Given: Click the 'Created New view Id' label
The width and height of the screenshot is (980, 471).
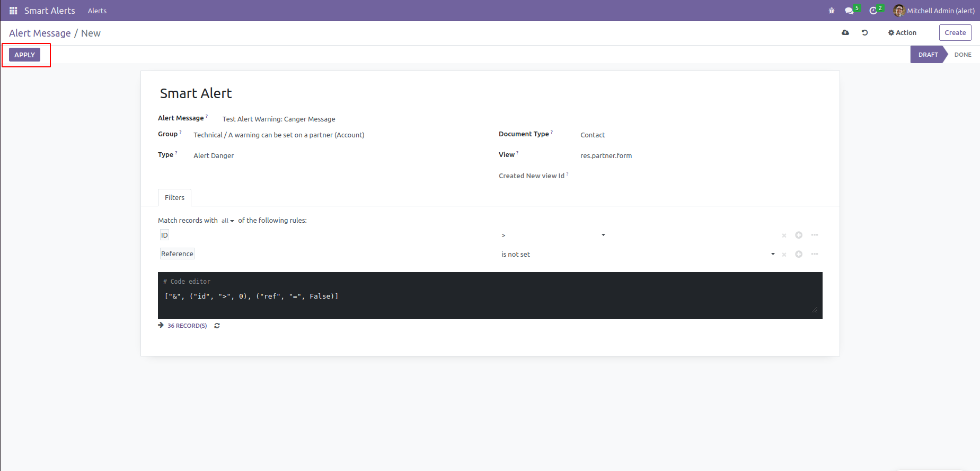Looking at the screenshot, I should click(x=531, y=176).
